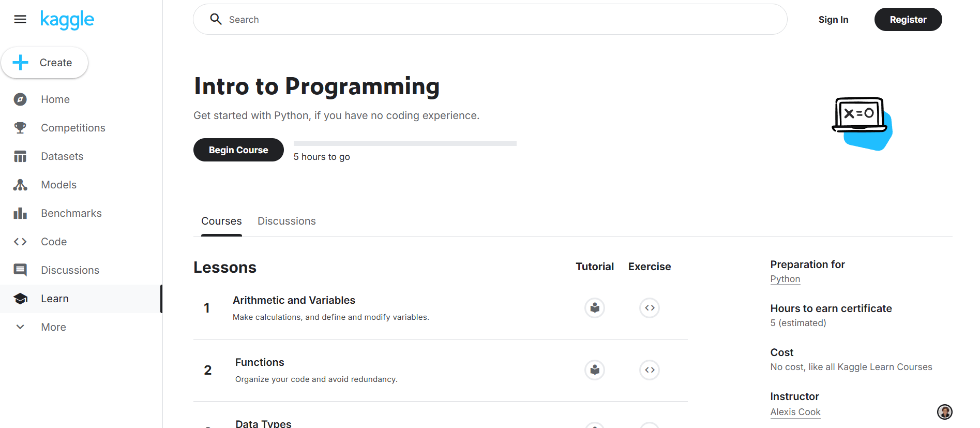
Task: Click the Home compass icon
Action: [x=20, y=99]
